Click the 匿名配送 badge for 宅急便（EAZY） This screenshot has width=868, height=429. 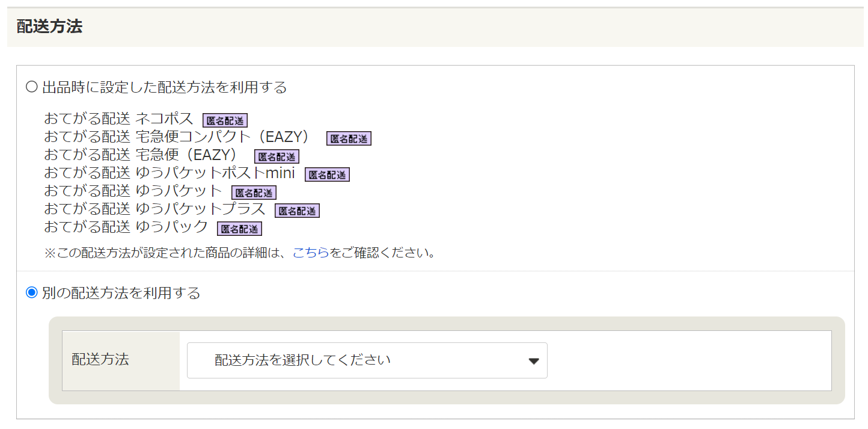point(277,156)
